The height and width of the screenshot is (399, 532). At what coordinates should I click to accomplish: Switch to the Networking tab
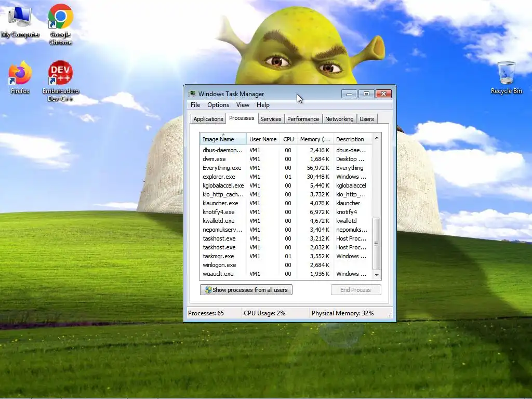pos(339,119)
